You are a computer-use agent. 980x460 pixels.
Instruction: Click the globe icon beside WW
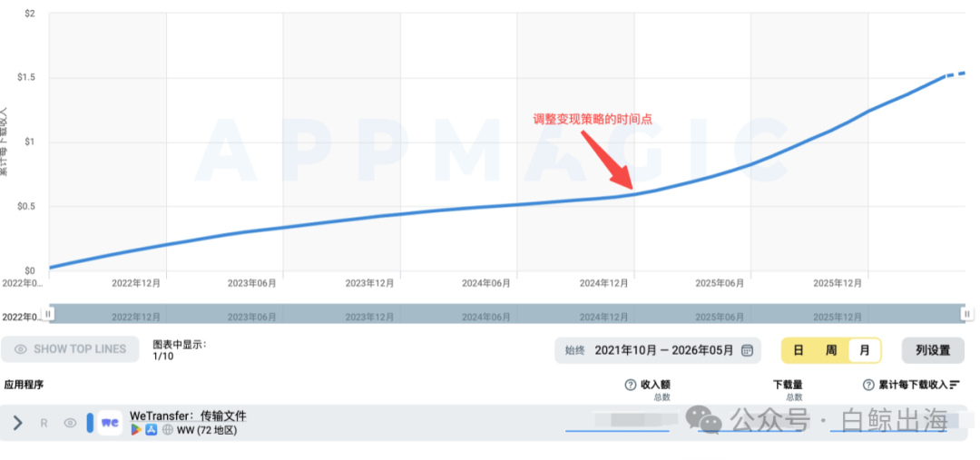tap(167, 430)
